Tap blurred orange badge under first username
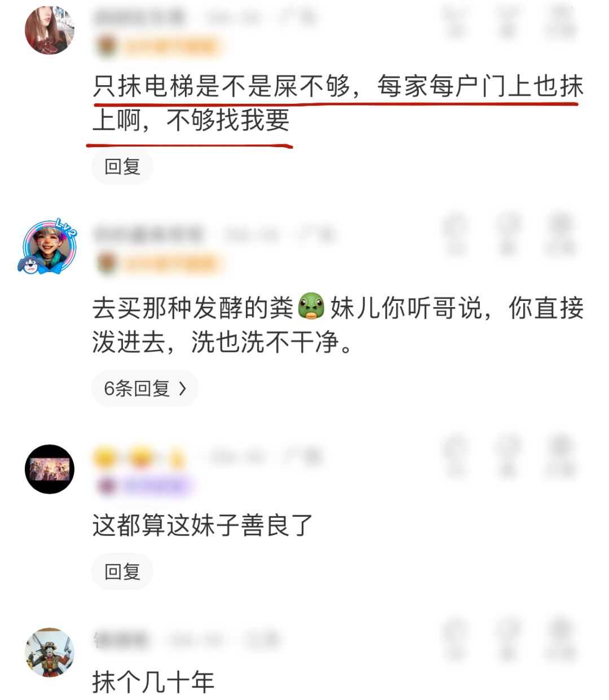This screenshot has width=609, height=700. pyautogui.click(x=160, y=46)
